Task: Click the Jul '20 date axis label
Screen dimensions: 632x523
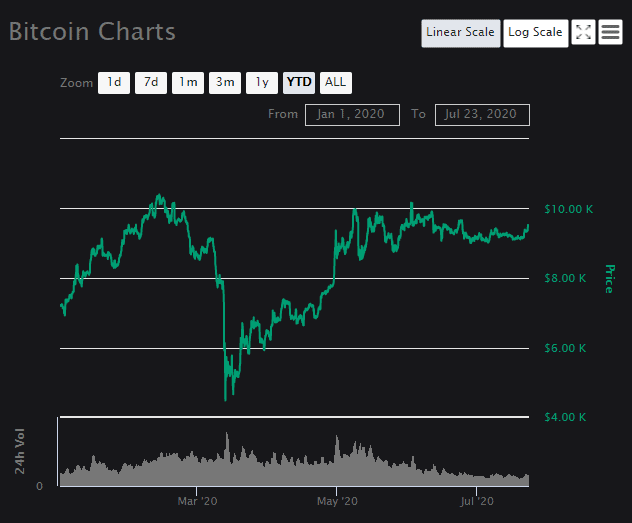Action: click(477, 501)
